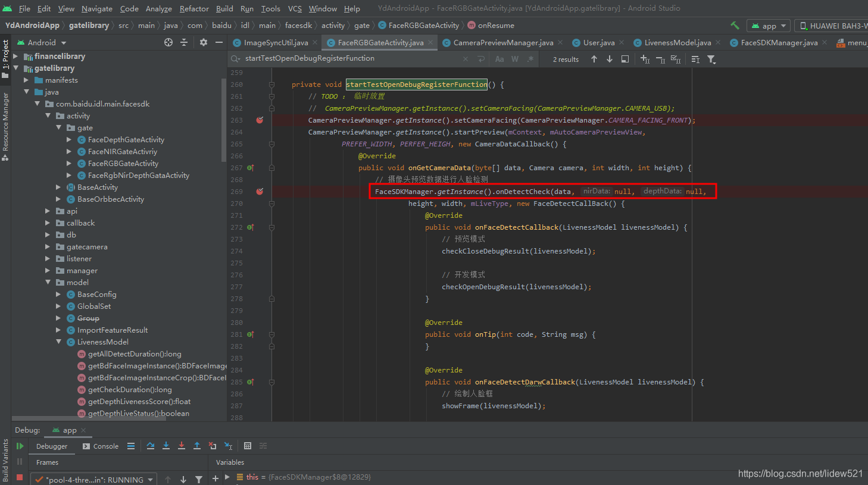The width and height of the screenshot is (868, 485).
Task: Click New Watch plus icon in Variables
Action: (x=216, y=478)
